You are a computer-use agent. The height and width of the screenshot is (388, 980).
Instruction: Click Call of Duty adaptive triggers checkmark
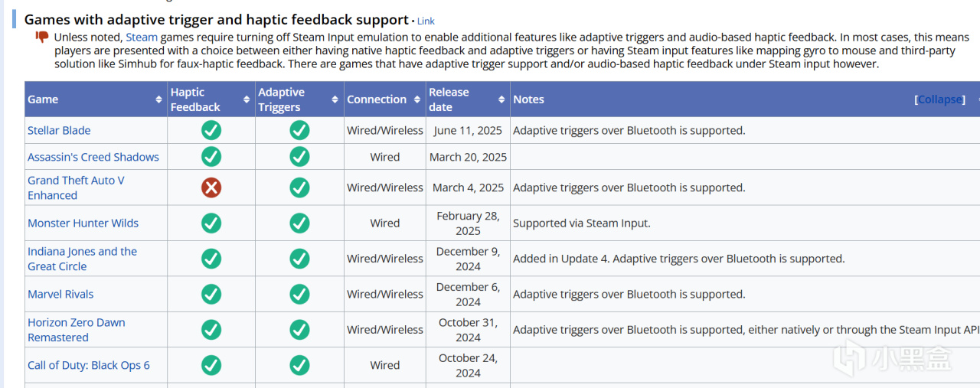299,365
